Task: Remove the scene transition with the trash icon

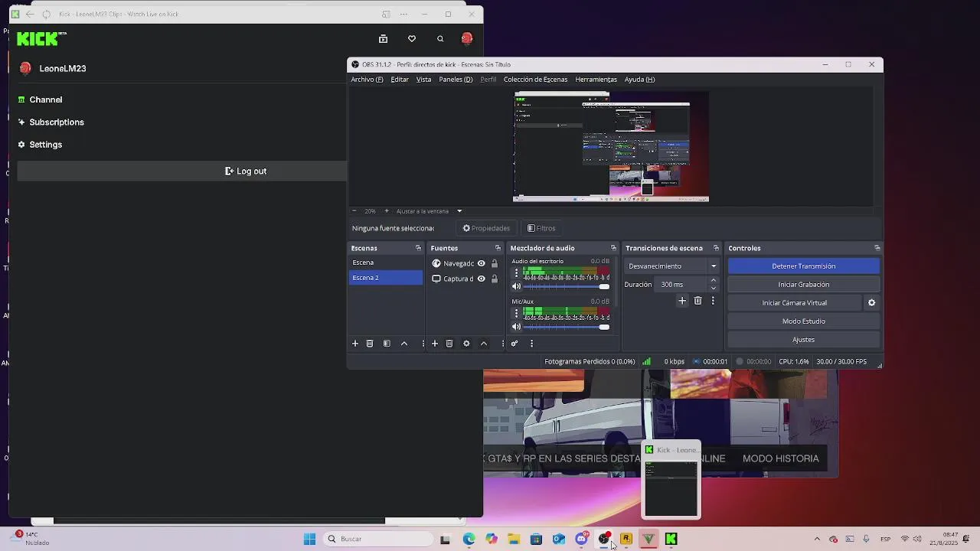Action: coord(697,301)
